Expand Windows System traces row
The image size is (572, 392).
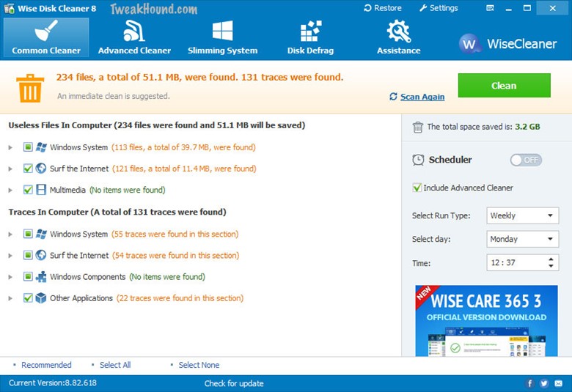[x=10, y=234]
